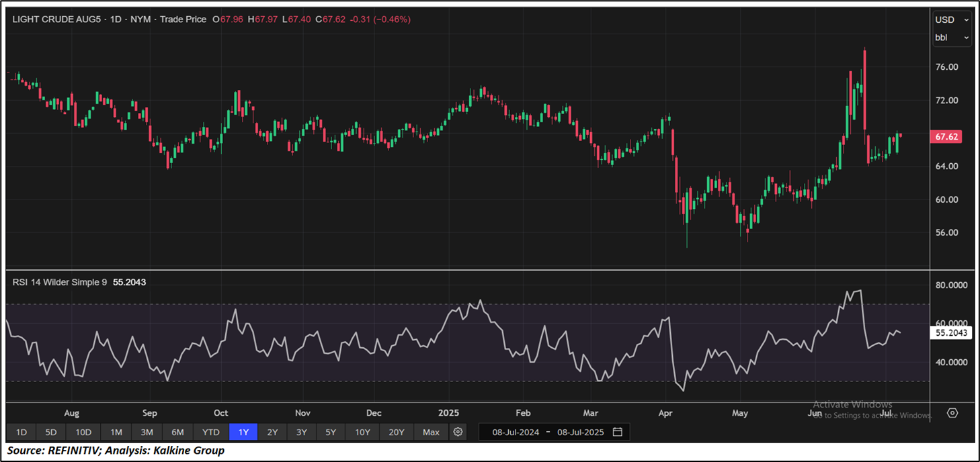Expand the USD currency dropdown
The height and width of the screenshot is (462, 980).
952,20
